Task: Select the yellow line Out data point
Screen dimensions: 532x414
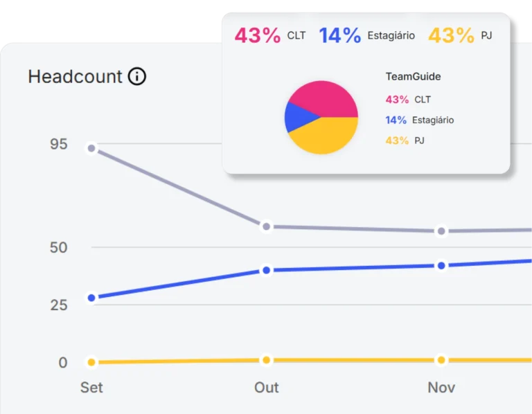Action: coord(266,360)
